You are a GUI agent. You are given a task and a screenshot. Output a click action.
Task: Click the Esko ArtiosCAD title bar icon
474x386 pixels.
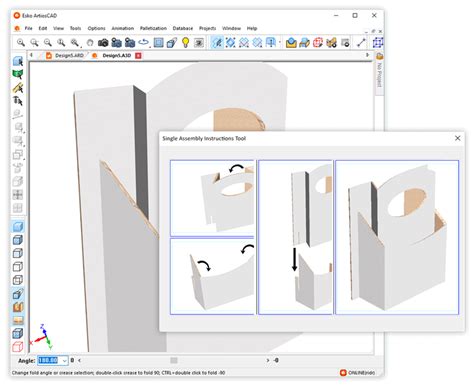click(17, 15)
